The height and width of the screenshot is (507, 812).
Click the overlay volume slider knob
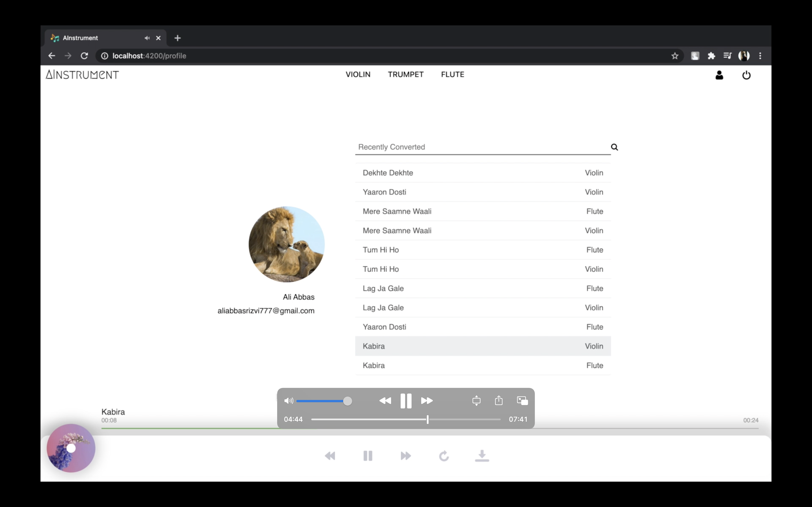click(x=348, y=401)
